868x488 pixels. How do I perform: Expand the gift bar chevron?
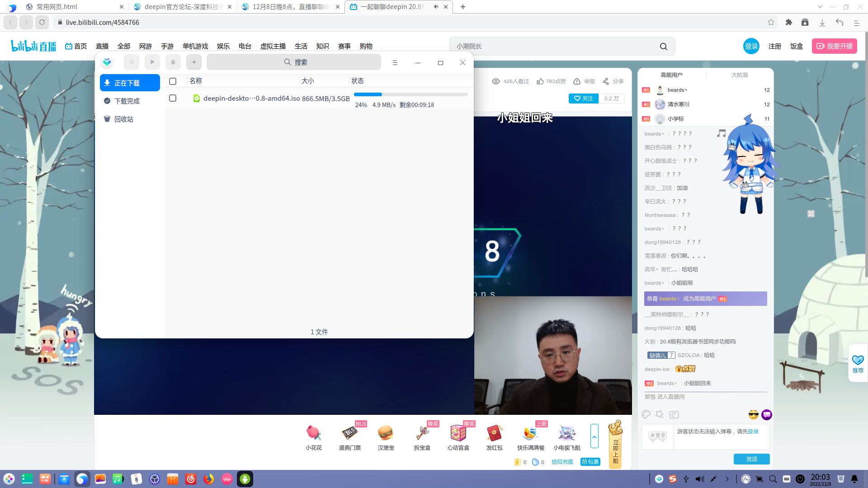[594, 436]
